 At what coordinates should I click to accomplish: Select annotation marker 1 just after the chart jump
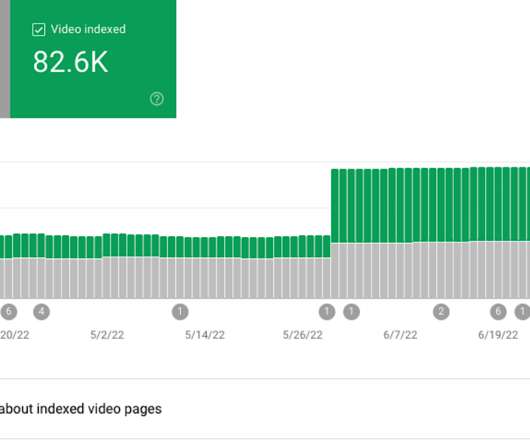(x=352, y=312)
